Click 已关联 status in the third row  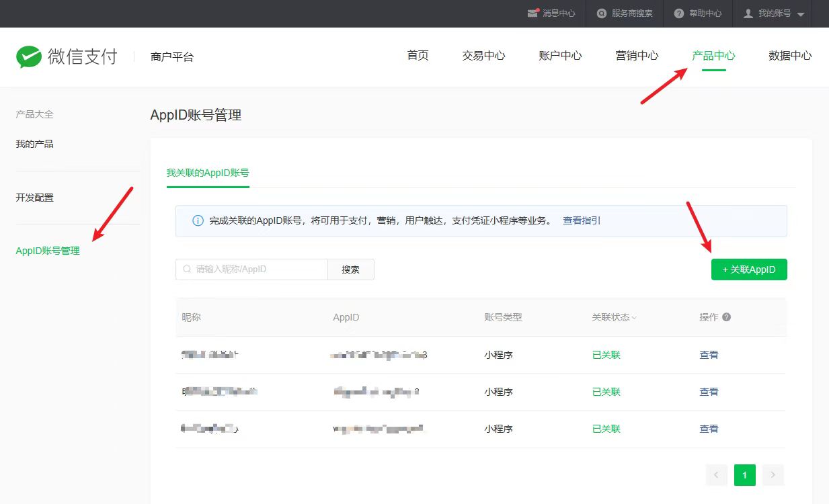[x=606, y=429]
